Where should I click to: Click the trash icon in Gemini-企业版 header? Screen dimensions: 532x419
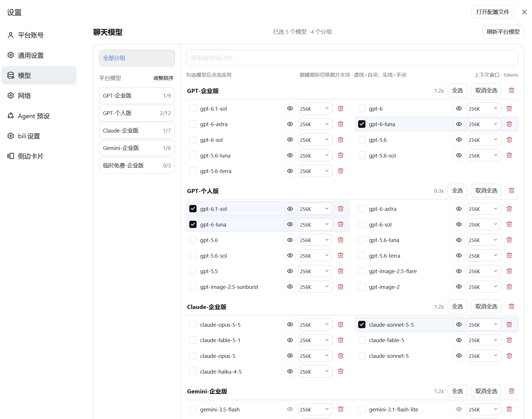coord(511,391)
